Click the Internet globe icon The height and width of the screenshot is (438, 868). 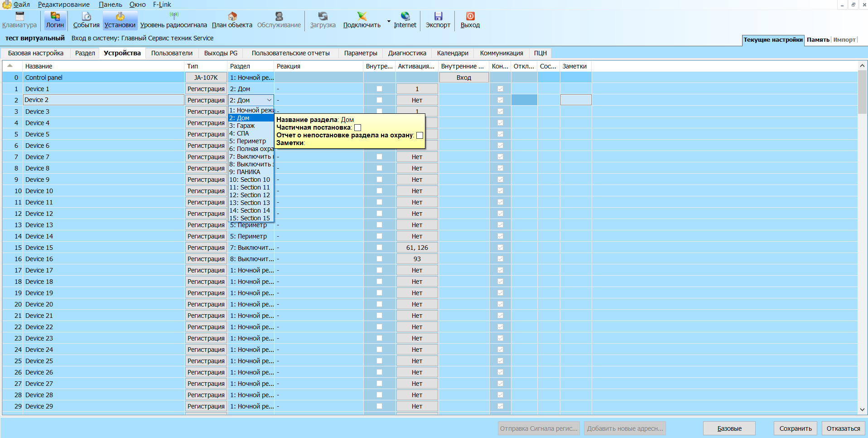point(405,17)
